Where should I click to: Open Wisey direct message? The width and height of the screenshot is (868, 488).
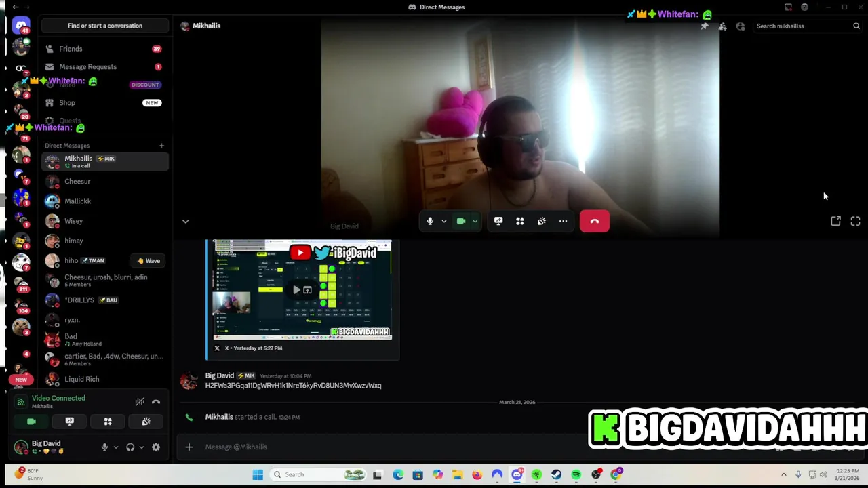(105, 221)
